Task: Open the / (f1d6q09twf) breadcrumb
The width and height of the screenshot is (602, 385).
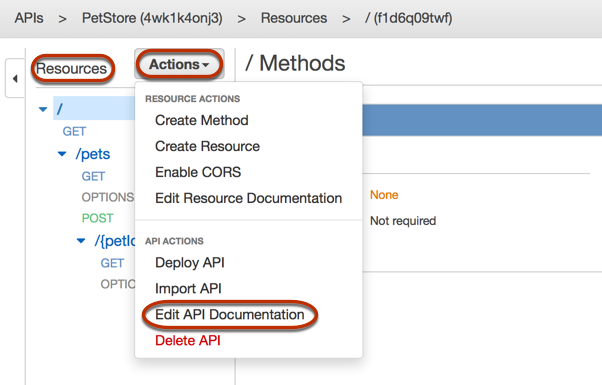Action: coord(408,18)
